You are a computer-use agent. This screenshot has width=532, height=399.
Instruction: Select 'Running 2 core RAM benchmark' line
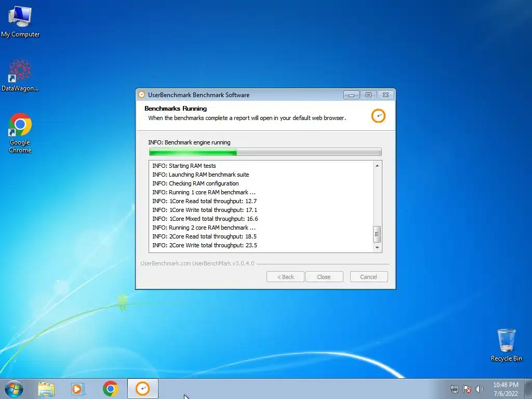click(x=204, y=228)
